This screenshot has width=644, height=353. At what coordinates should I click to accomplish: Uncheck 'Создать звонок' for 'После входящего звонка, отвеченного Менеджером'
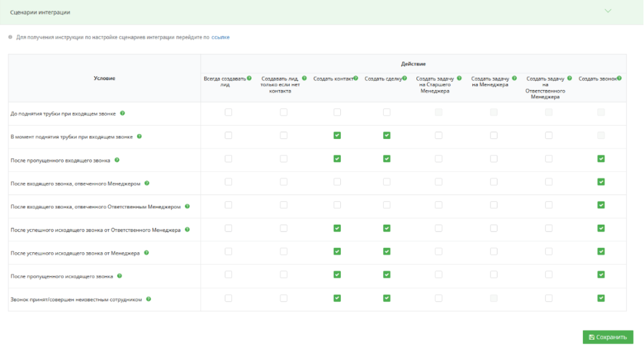pos(601,182)
